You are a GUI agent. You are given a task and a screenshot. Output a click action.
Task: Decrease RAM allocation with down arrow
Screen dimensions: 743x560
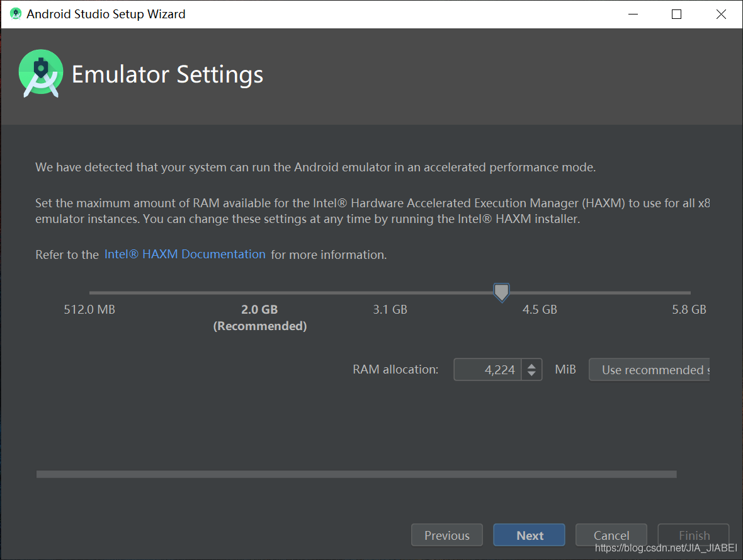pos(531,374)
